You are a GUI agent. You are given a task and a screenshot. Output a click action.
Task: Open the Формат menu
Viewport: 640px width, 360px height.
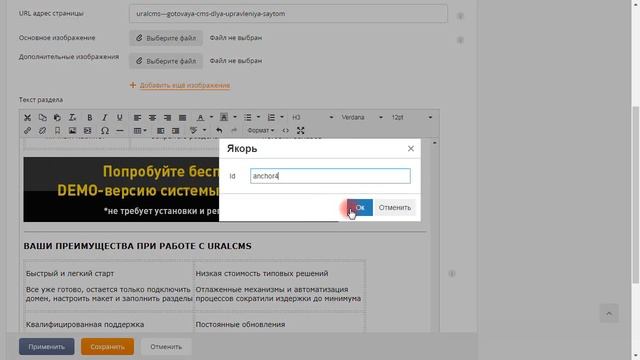[x=260, y=131]
